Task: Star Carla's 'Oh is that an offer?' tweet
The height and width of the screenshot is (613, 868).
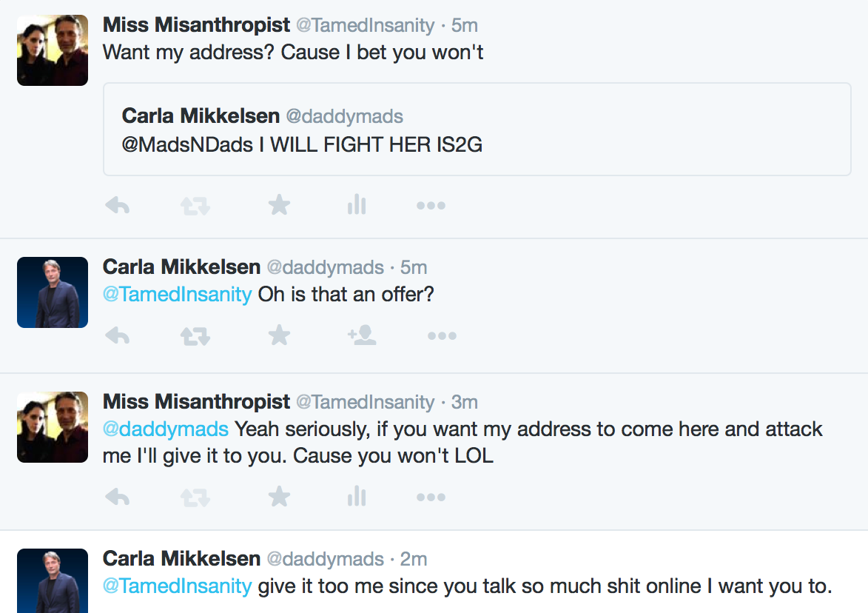Action: (x=279, y=336)
